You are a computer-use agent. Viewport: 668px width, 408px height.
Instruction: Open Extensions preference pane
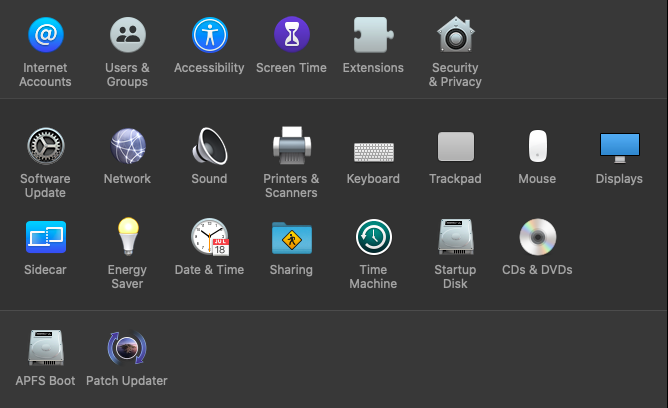click(x=374, y=35)
